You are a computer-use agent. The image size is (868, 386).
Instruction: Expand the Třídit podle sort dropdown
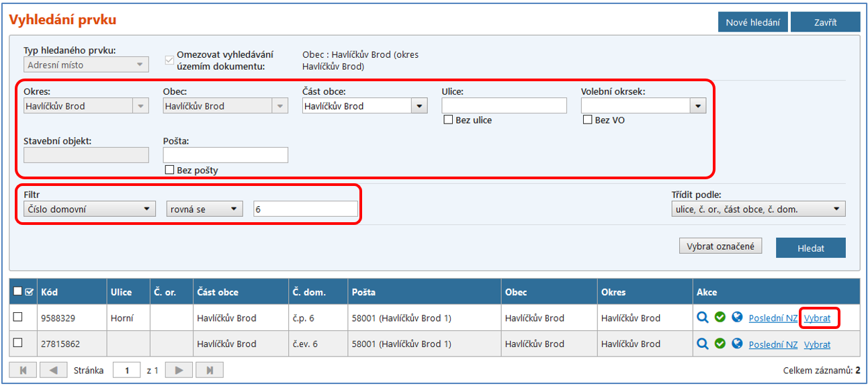(x=836, y=209)
